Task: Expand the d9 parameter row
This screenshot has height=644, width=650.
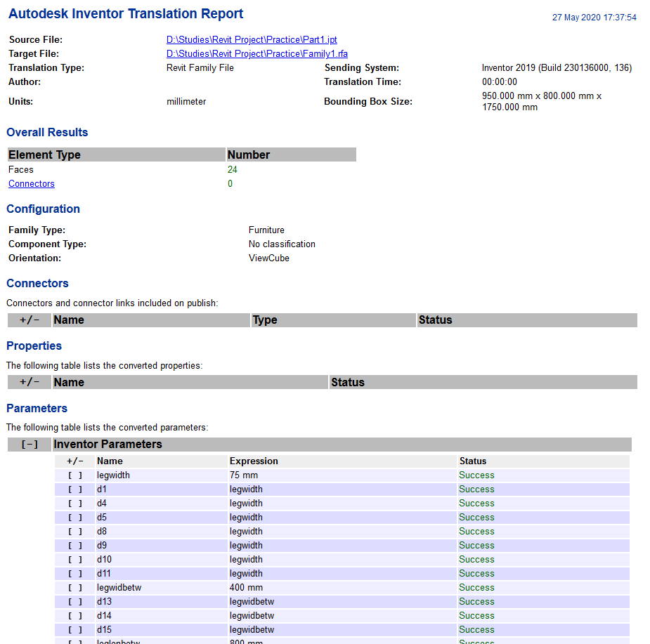Action: click(x=74, y=545)
